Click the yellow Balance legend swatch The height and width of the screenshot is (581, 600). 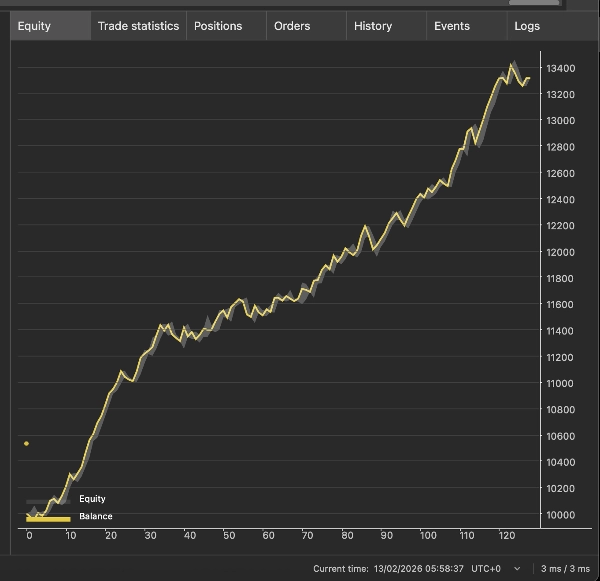click(48, 518)
